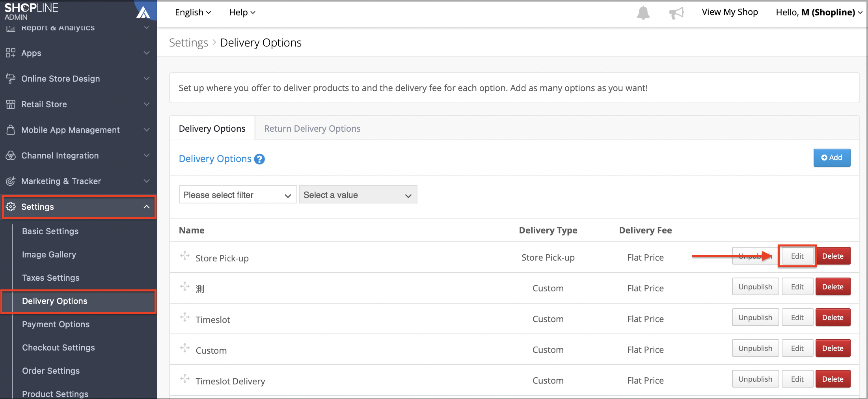Open the "Please select filter" dropdown

tap(238, 195)
